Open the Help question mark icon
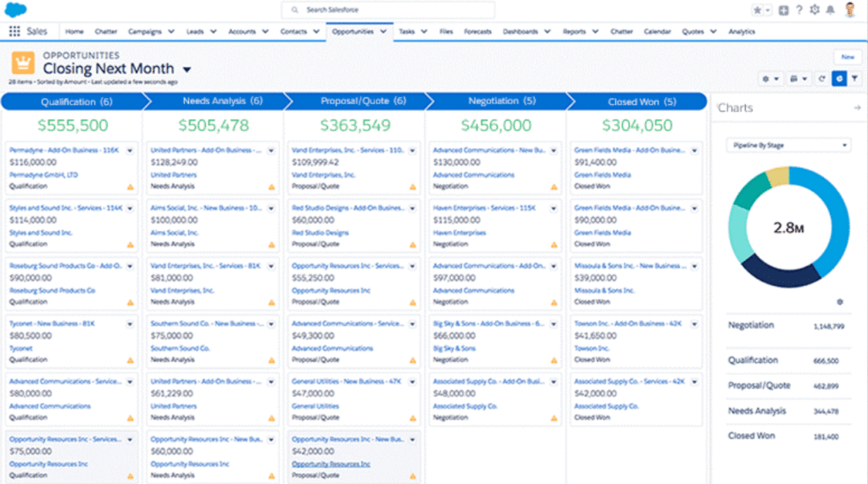Viewport: 868px width, 484px height. (x=798, y=10)
